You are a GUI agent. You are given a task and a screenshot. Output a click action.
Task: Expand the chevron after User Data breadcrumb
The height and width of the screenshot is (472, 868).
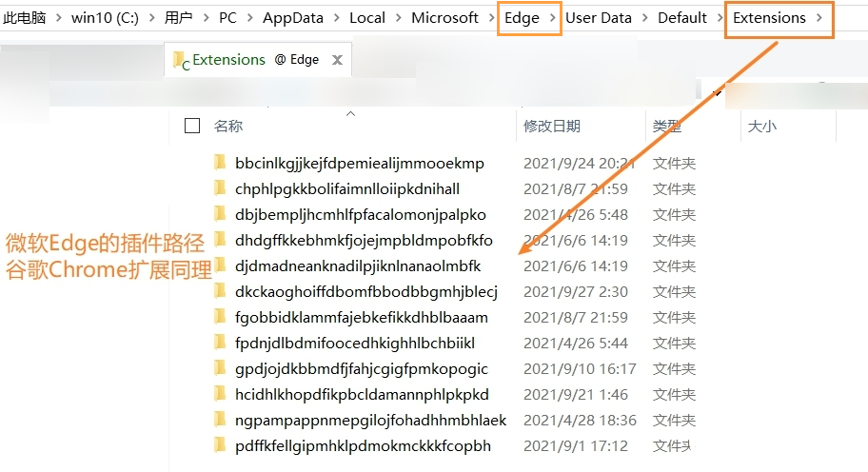[x=645, y=18]
